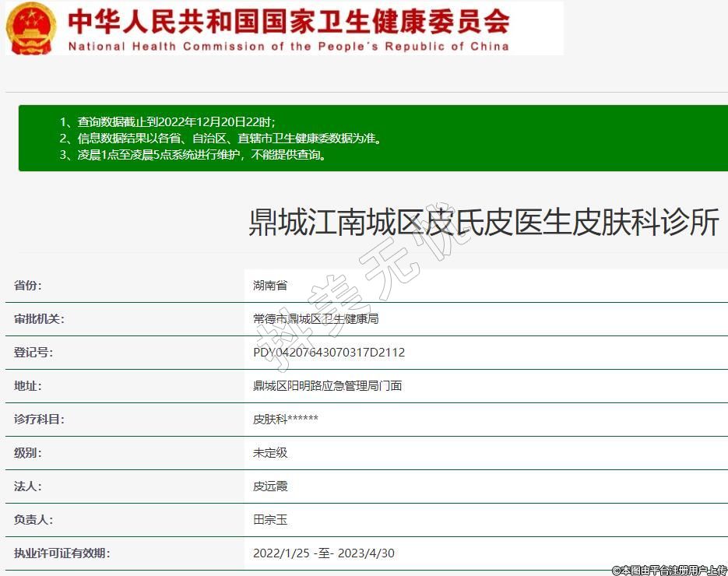Screen dimensions: 728x576
Task: Click the 湖南省 province value
Action: pyautogui.click(x=270, y=286)
